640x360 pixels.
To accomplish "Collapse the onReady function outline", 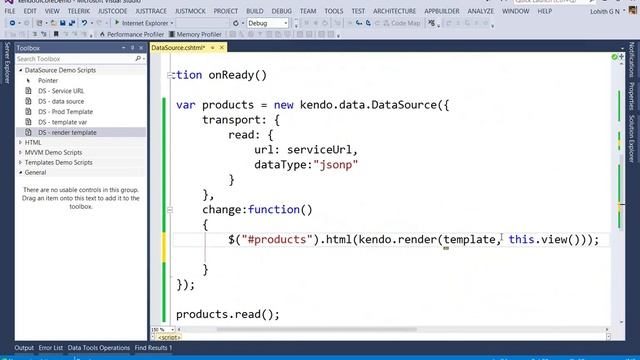I will 170,75.
